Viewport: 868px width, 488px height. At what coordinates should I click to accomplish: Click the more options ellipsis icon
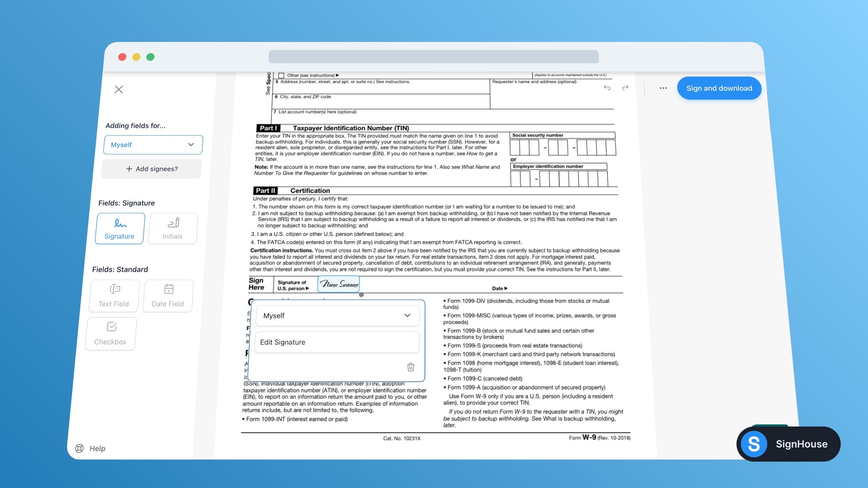(x=663, y=87)
